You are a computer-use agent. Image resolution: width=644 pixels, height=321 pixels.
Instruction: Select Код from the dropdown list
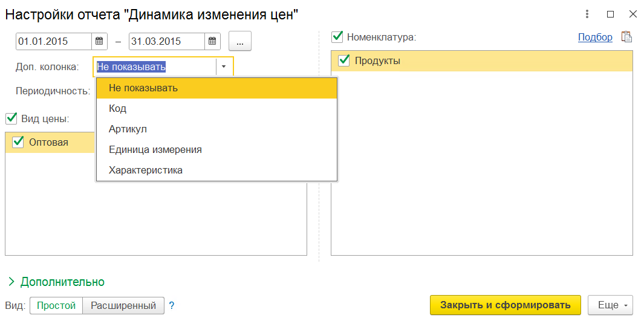[217, 109]
